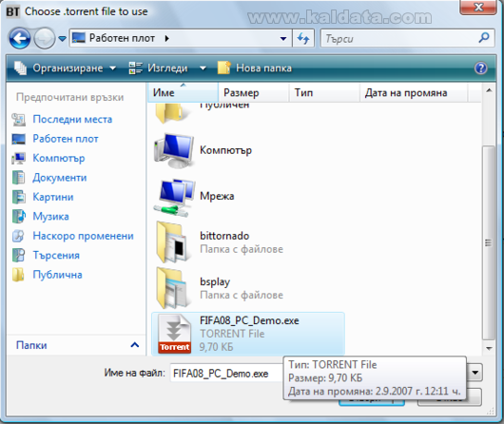Click the file list scroll down arrow
Image resolution: width=504 pixels, height=424 pixels.
click(489, 348)
